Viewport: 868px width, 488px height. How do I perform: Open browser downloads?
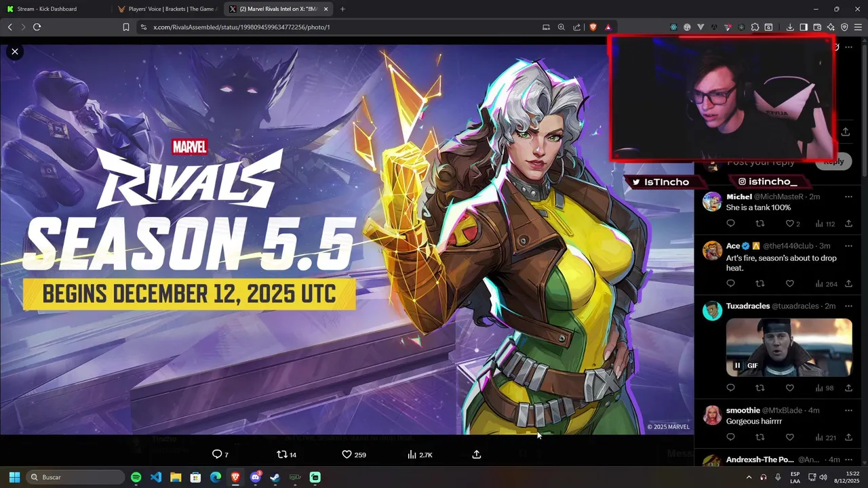click(x=790, y=27)
